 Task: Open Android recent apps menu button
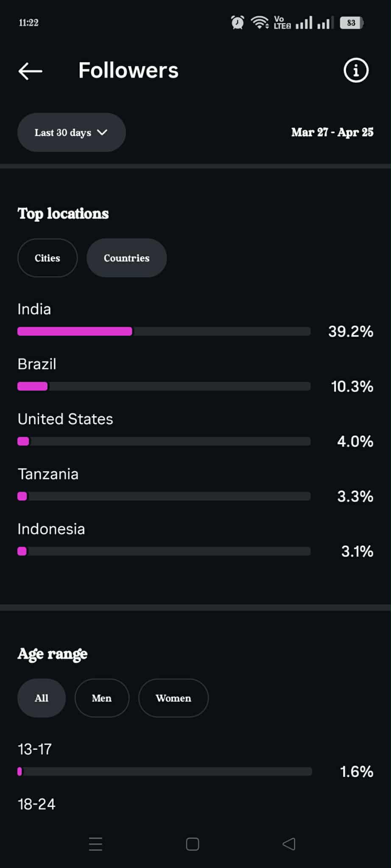click(x=95, y=844)
